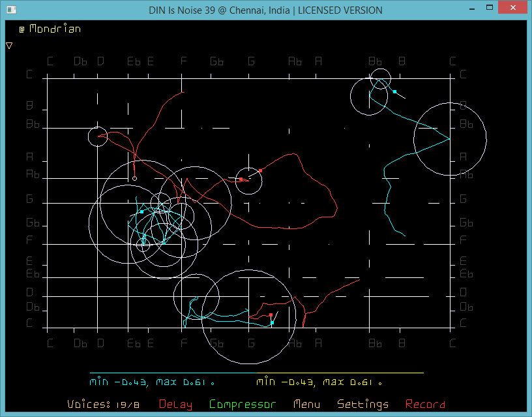Click the cyan min/max level readout
This screenshot has height=417, width=532.
(152, 382)
